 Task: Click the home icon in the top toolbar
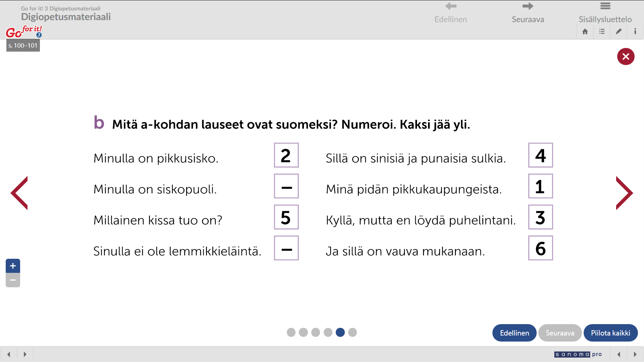pyautogui.click(x=585, y=32)
